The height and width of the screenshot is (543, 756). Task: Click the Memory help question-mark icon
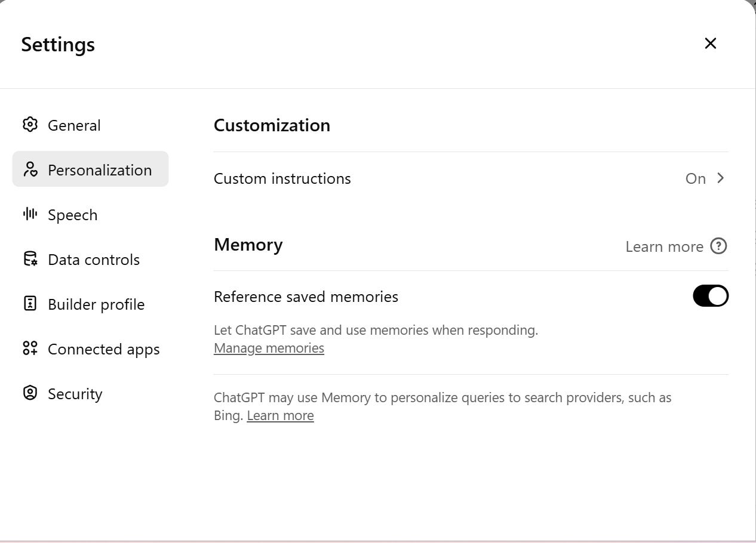click(x=718, y=246)
